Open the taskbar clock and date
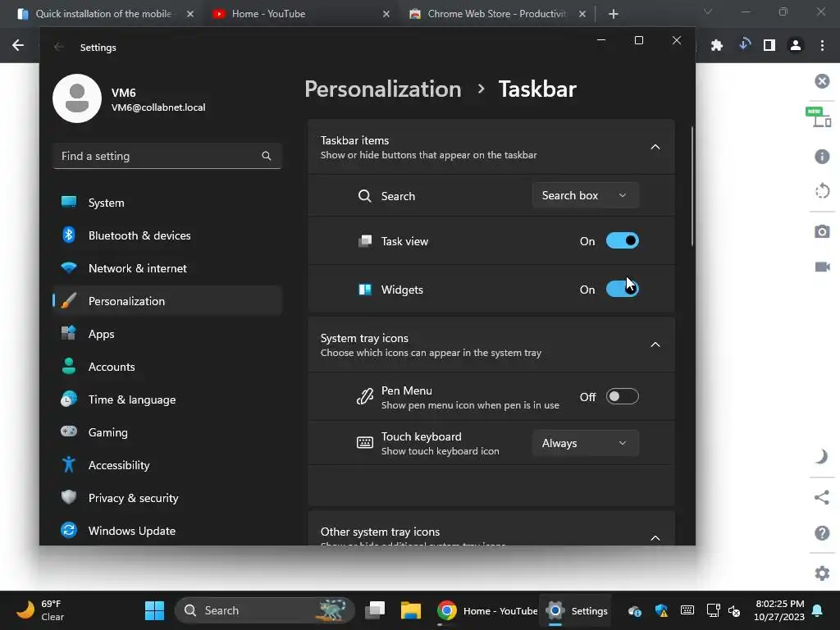This screenshot has width=840, height=630. click(779, 610)
